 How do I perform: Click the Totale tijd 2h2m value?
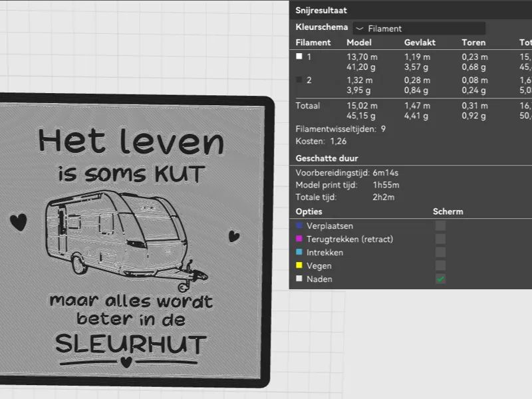[x=384, y=197]
